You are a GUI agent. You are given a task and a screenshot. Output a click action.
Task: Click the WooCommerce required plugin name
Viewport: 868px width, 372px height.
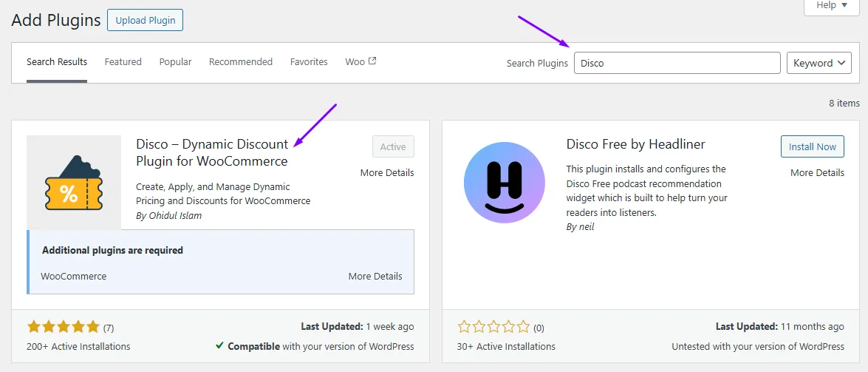tap(74, 276)
